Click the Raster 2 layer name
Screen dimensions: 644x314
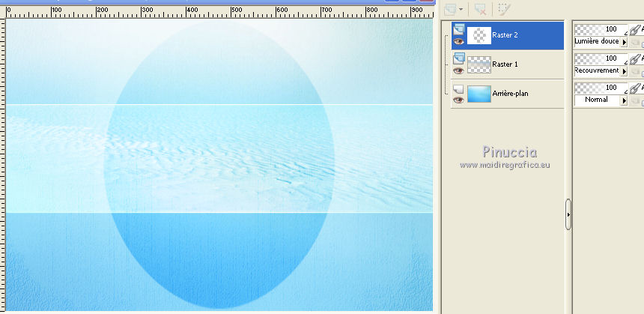(x=505, y=35)
